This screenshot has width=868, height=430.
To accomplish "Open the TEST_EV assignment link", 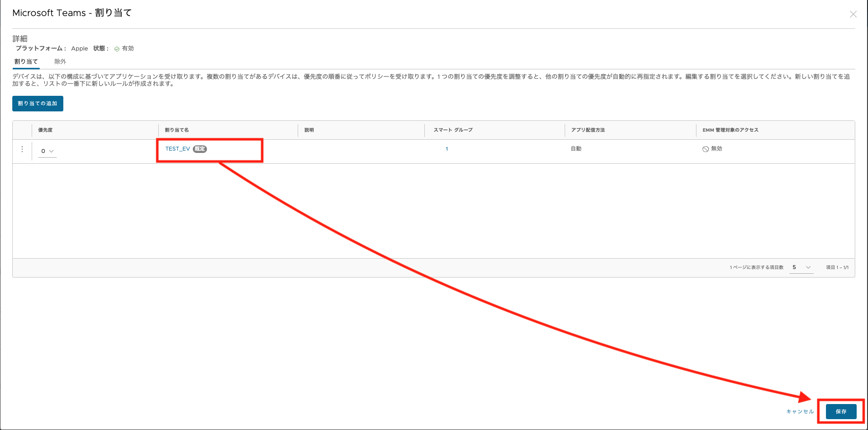I will click(178, 149).
